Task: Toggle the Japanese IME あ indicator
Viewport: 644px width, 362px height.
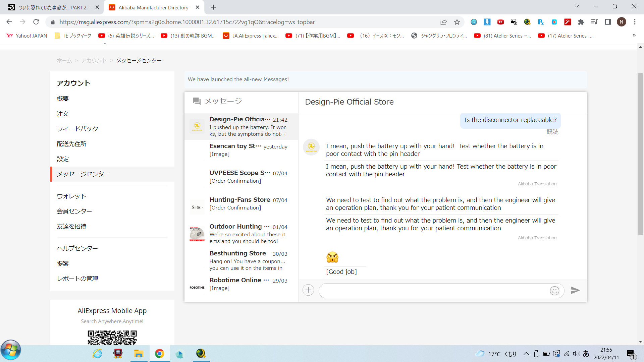Action: [586, 354]
